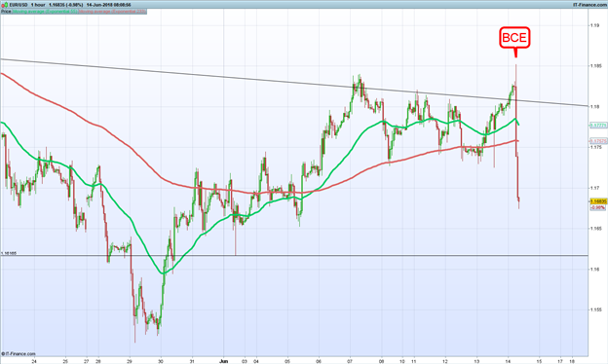Click the 29 date marker on the time axis

pos(130,361)
